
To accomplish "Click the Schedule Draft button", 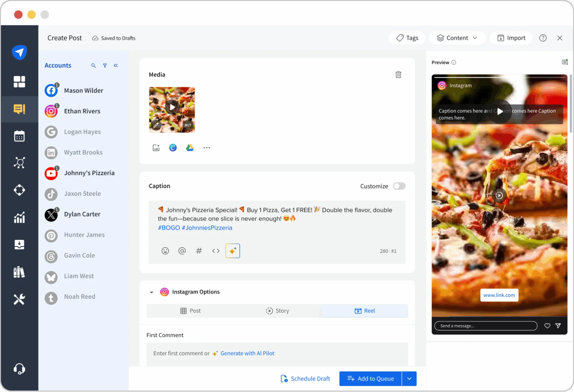I will tap(305, 379).
